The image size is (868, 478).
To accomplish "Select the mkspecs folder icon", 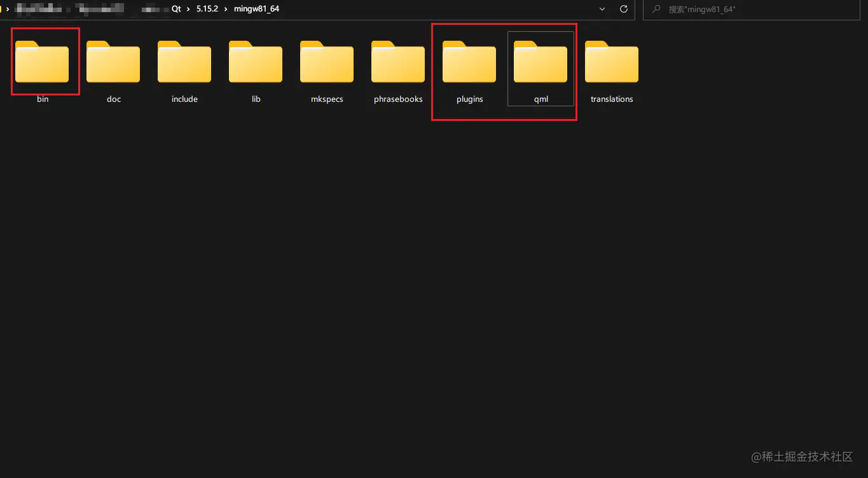I will [327, 62].
